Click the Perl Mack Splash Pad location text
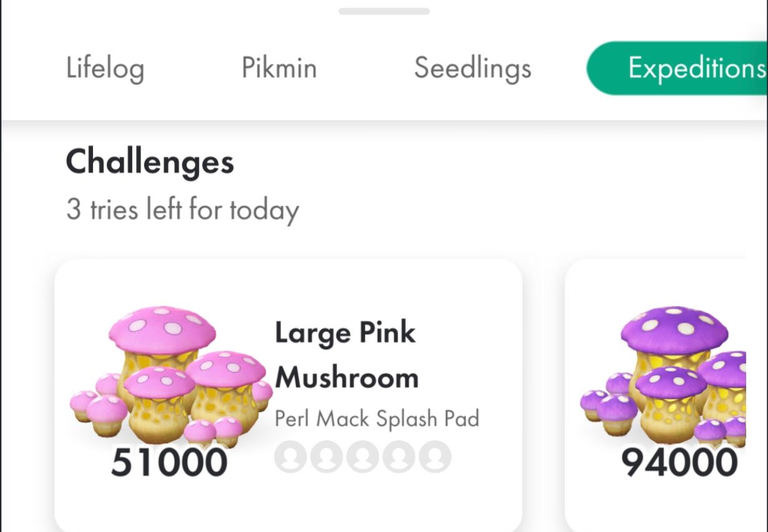 click(x=378, y=419)
